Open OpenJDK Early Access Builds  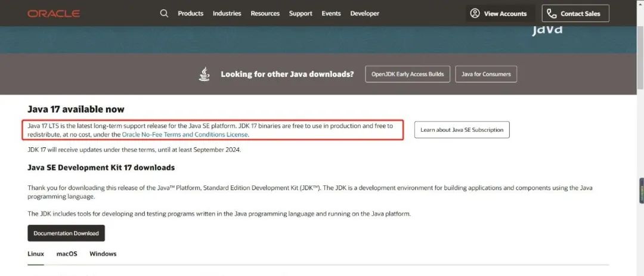coord(407,75)
